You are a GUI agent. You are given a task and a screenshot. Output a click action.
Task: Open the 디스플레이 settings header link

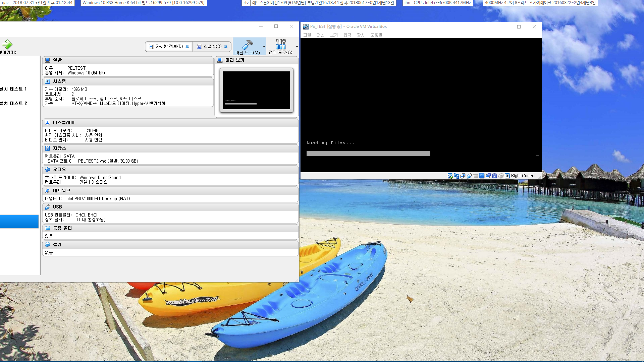pos(64,122)
